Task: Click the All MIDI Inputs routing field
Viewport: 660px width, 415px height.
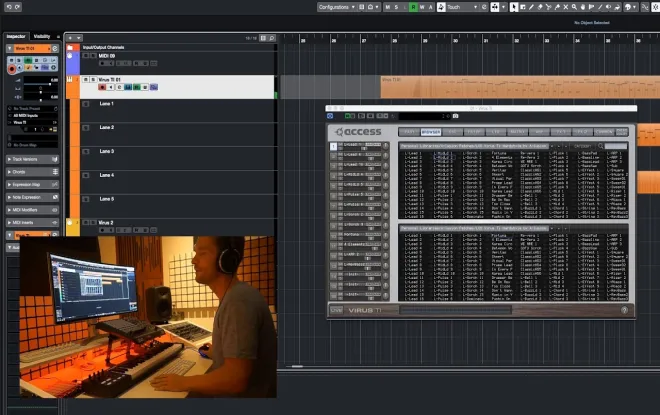Action: coord(33,115)
